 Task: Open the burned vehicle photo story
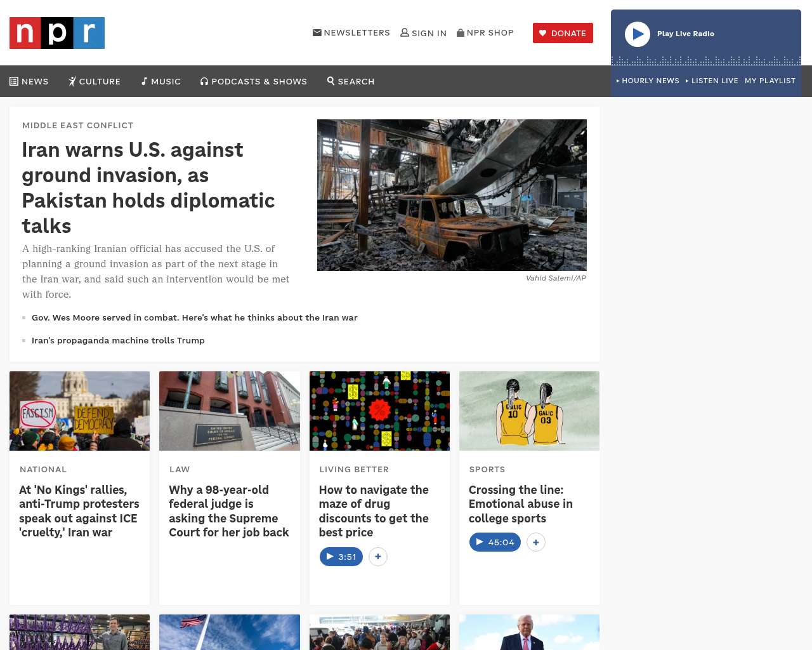pyautogui.click(x=452, y=195)
